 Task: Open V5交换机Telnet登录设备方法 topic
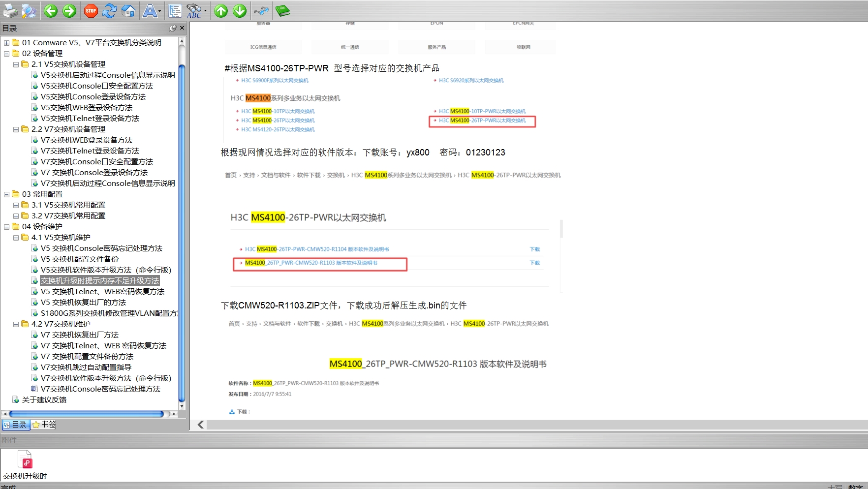click(x=90, y=119)
